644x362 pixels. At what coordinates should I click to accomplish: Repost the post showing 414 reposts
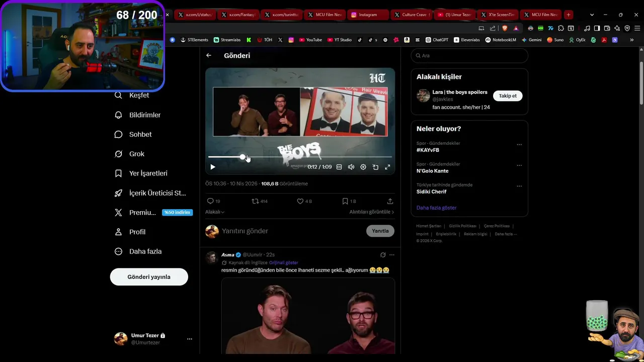[255, 201]
